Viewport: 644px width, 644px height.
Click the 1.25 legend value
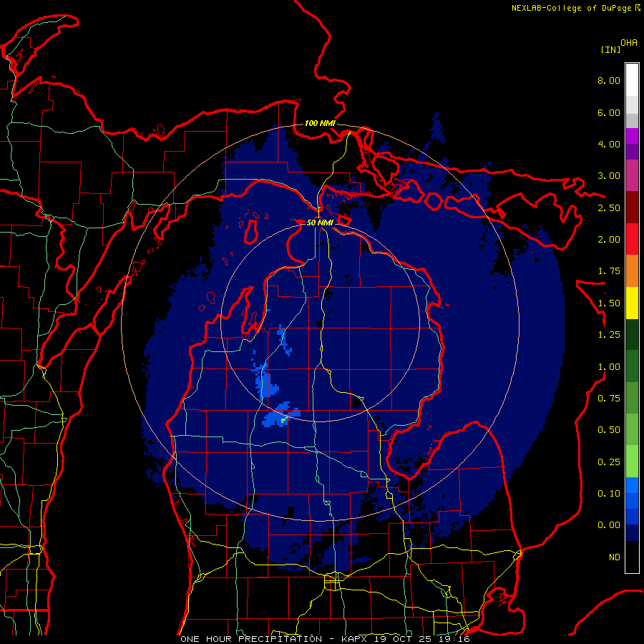click(609, 335)
